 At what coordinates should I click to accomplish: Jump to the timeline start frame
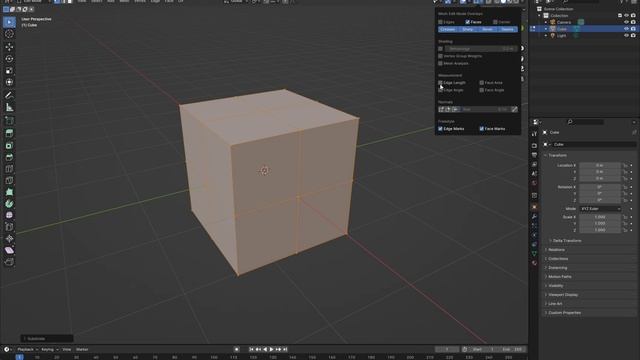tap(251, 349)
